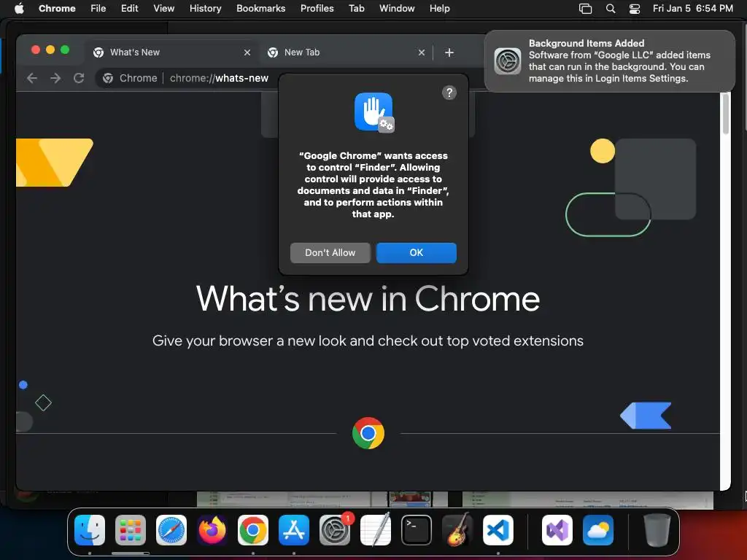
Task: Open the App Store from the Dock
Action: click(x=294, y=530)
